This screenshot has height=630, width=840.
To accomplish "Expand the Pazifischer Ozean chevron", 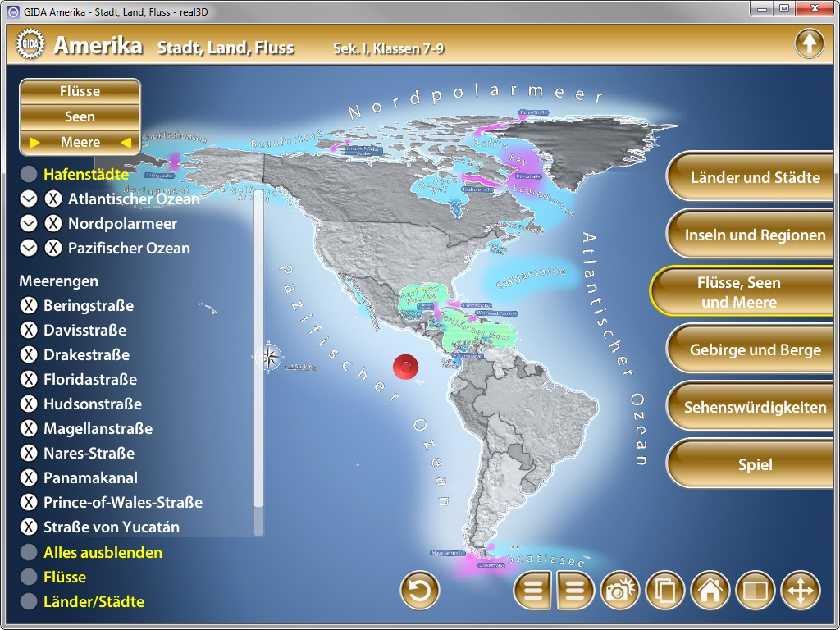I will coord(29,248).
